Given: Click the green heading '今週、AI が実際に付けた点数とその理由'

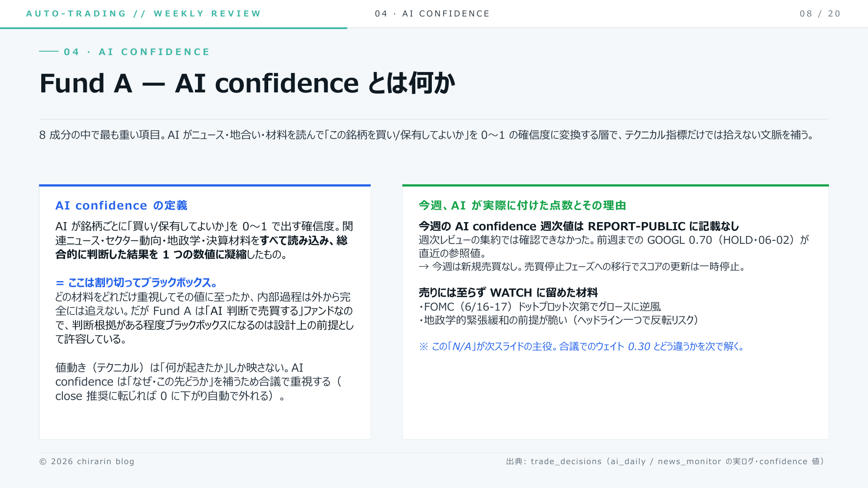Looking at the screenshot, I should (x=523, y=206).
